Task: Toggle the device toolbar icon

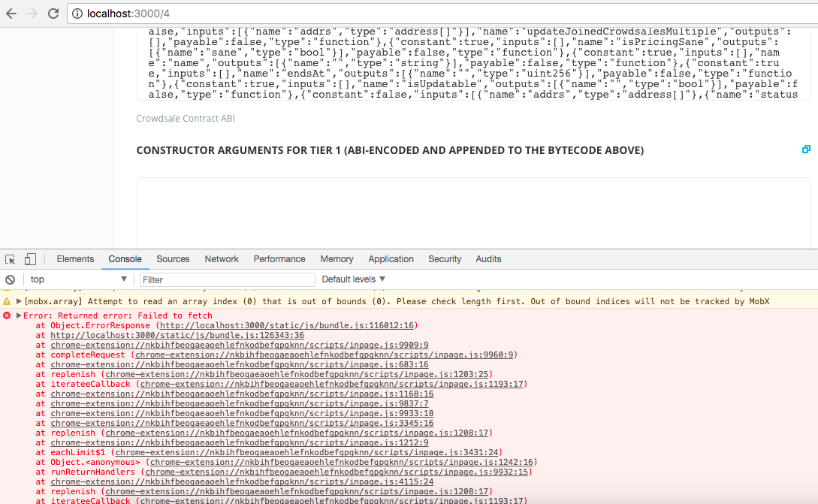Action: click(30, 259)
